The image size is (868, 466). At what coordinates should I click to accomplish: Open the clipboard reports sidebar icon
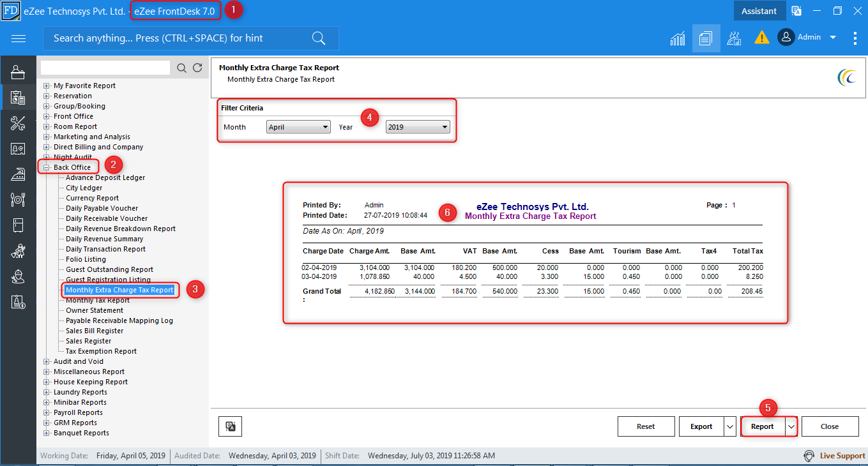[x=18, y=98]
